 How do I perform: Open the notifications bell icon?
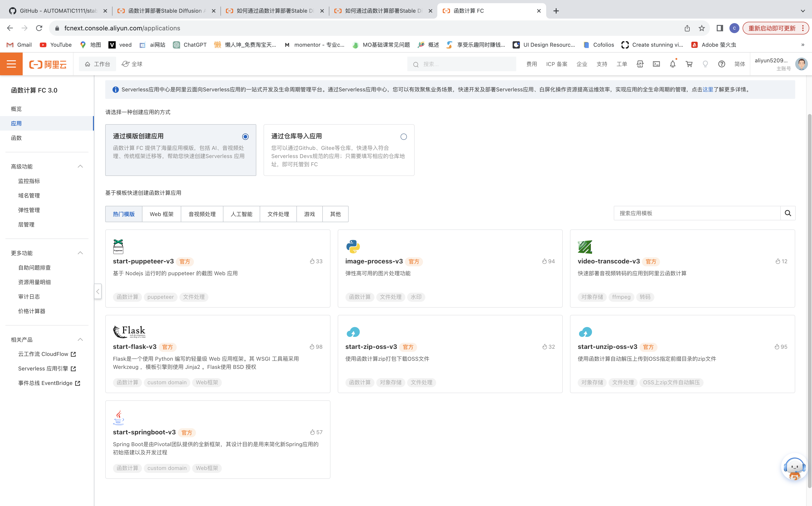pos(672,64)
